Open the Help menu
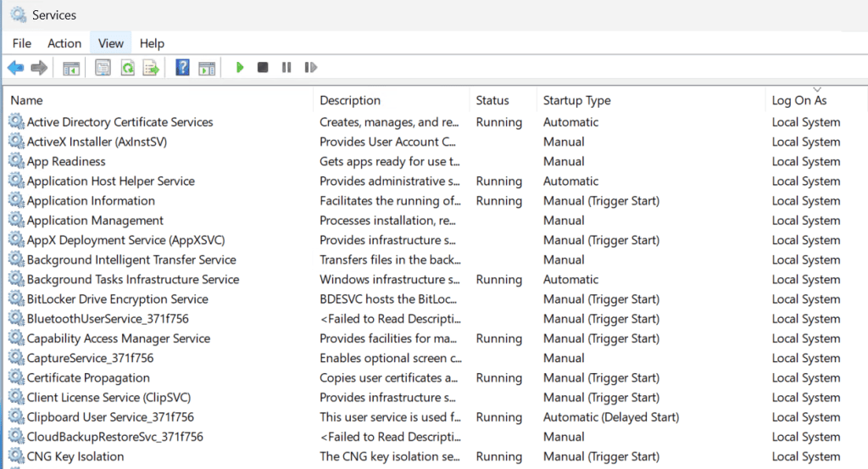 click(152, 43)
